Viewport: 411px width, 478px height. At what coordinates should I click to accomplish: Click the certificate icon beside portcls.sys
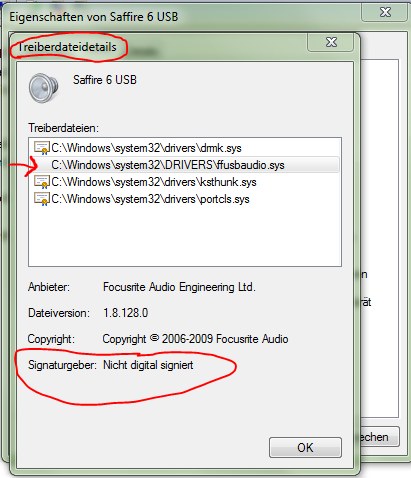click(42, 199)
